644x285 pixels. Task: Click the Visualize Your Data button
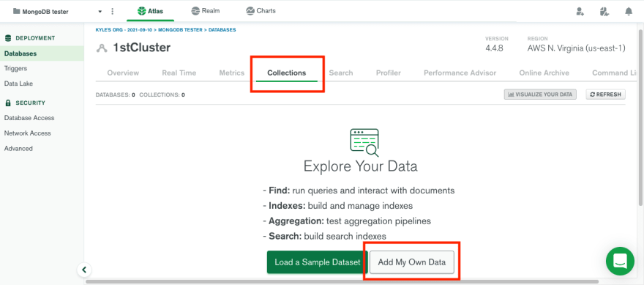click(x=541, y=95)
